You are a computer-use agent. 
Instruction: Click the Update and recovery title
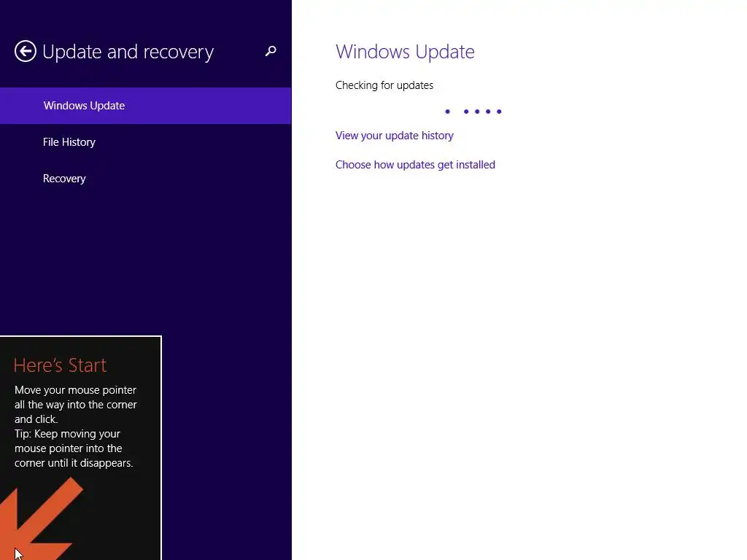click(128, 52)
